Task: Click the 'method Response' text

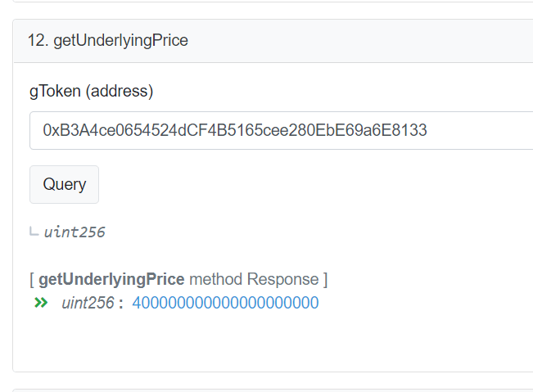Action: point(254,279)
